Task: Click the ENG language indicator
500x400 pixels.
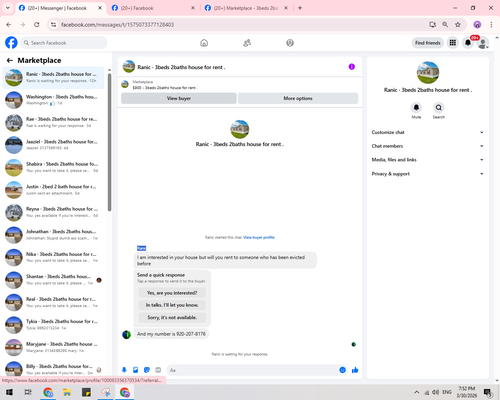Action: [447, 392]
